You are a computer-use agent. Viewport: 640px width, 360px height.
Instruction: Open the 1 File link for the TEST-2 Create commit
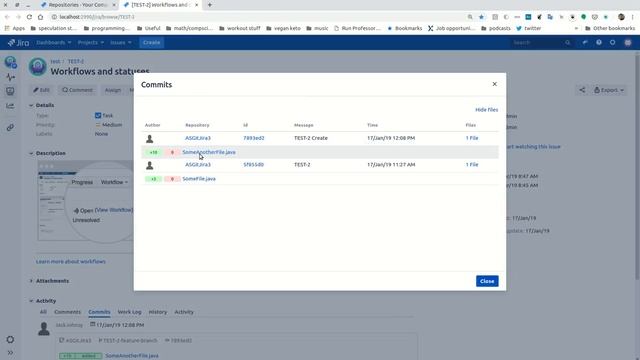click(472, 138)
